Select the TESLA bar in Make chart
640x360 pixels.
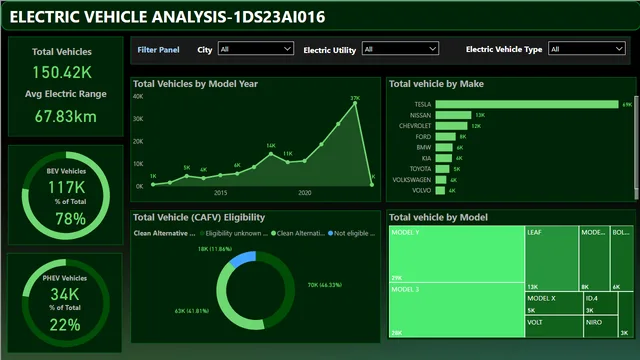click(x=527, y=104)
